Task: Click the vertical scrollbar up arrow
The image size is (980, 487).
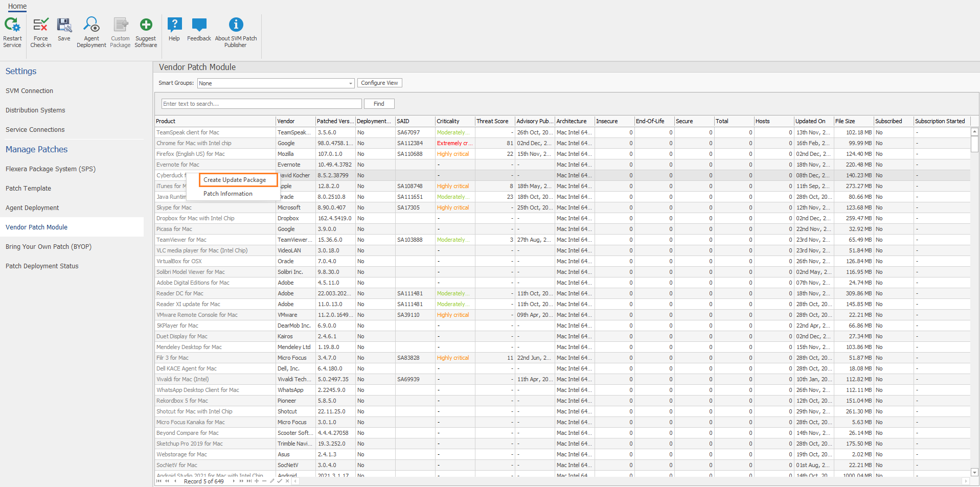Action: point(974,132)
